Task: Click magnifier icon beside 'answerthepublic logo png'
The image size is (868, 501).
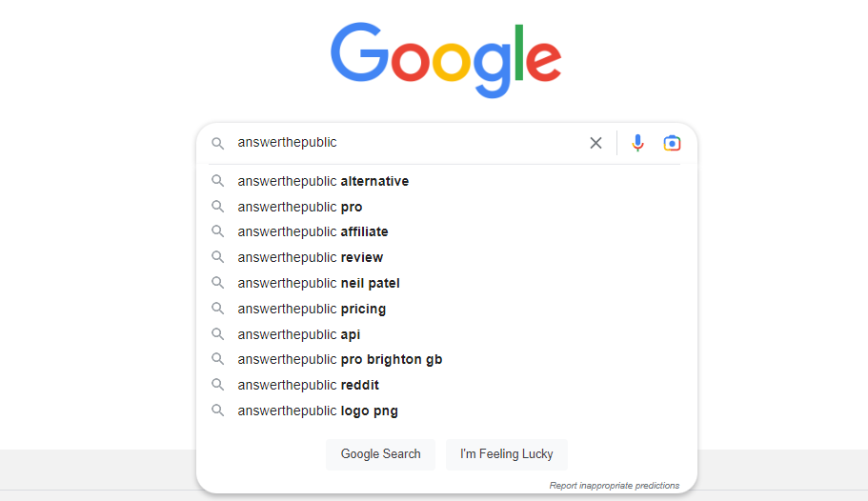Action: (218, 411)
